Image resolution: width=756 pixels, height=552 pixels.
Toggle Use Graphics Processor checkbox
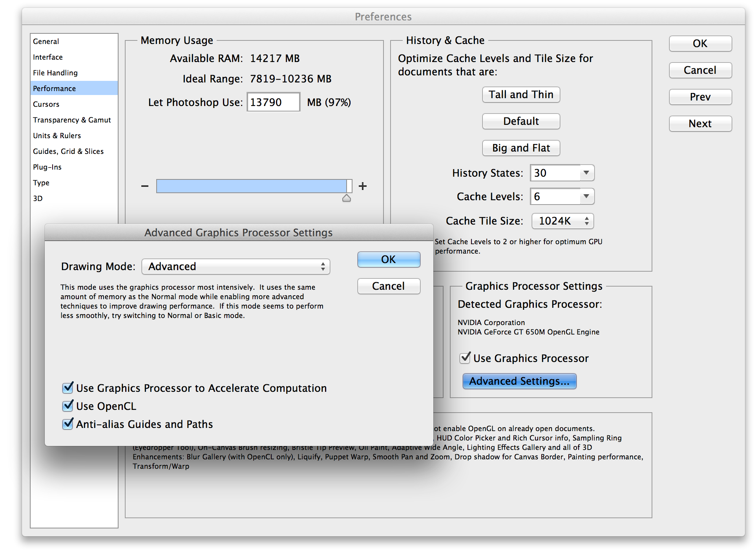pos(465,358)
